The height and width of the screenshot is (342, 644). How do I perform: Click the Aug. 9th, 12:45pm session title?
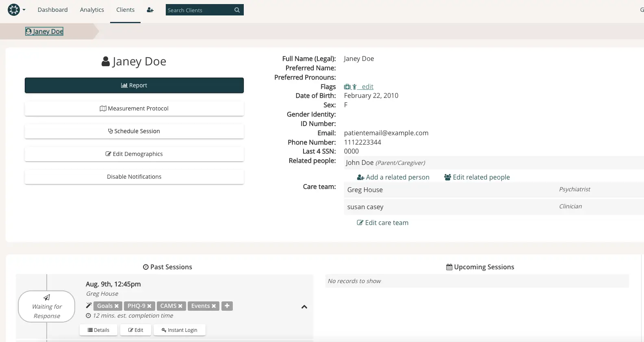tap(113, 284)
